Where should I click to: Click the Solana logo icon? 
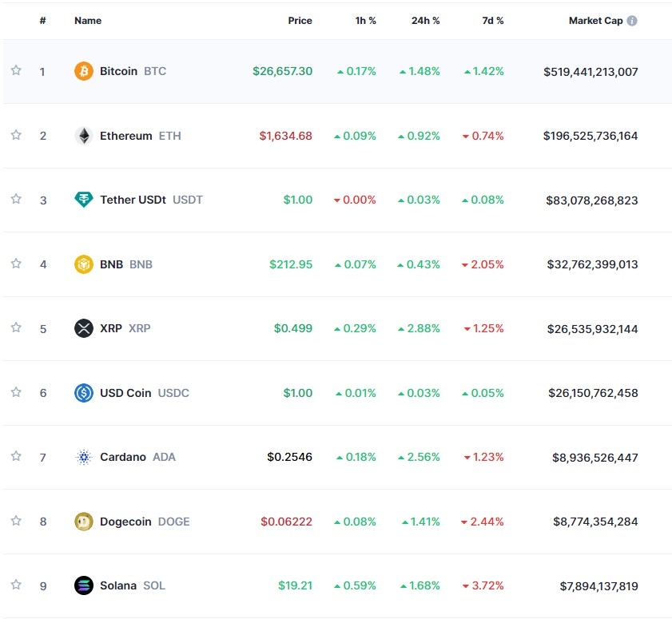(84, 585)
